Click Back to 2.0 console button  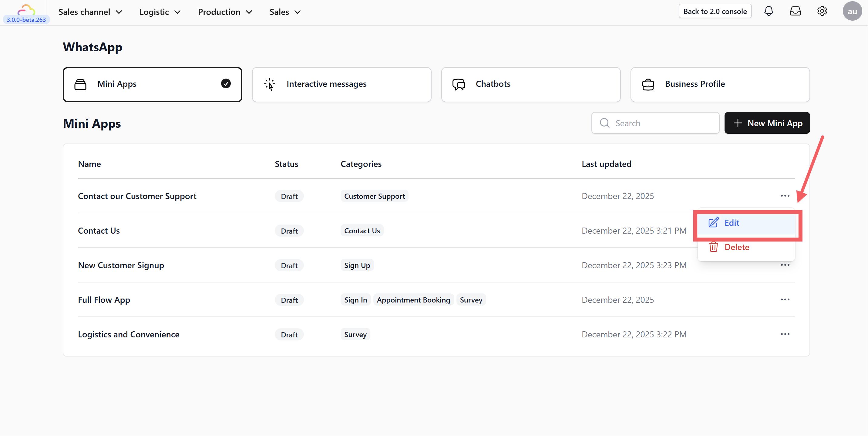tap(715, 11)
